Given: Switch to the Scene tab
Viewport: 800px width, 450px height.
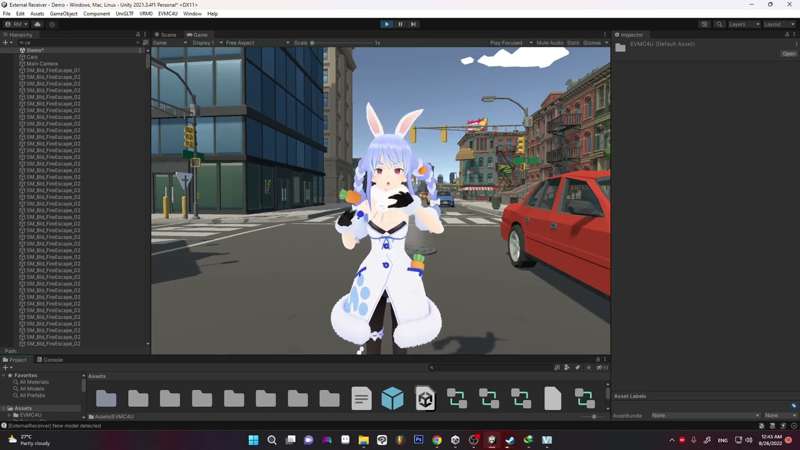Looking at the screenshot, I should coord(166,35).
